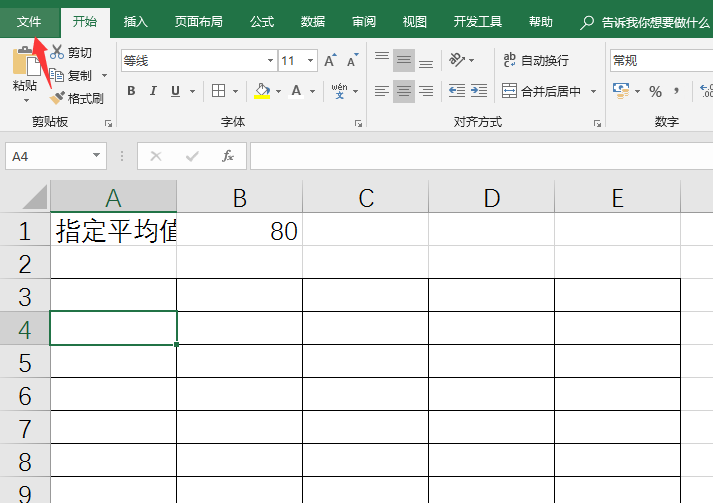Click 合并后居中 merge and center
The width and height of the screenshot is (713, 503).
point(542,91)
